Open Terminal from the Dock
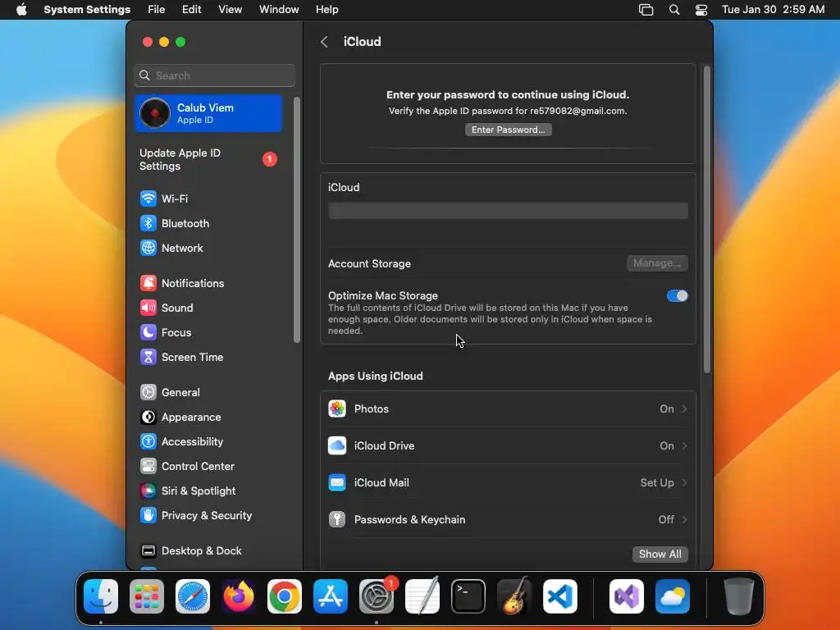 468,596
